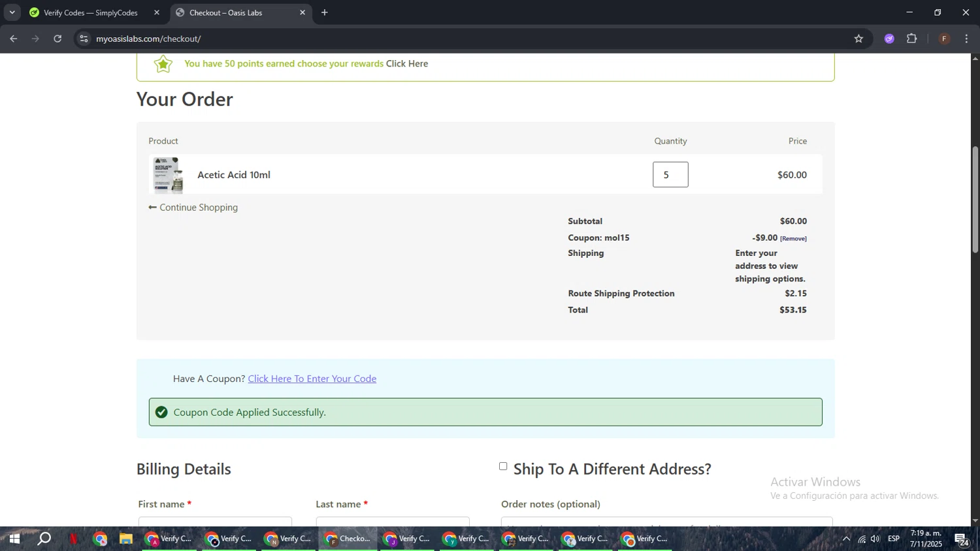The width and height of the screenshot is (980, 551).
Task: Close the Checkout – Oasis Labs tab
Action: pos(302,12)
